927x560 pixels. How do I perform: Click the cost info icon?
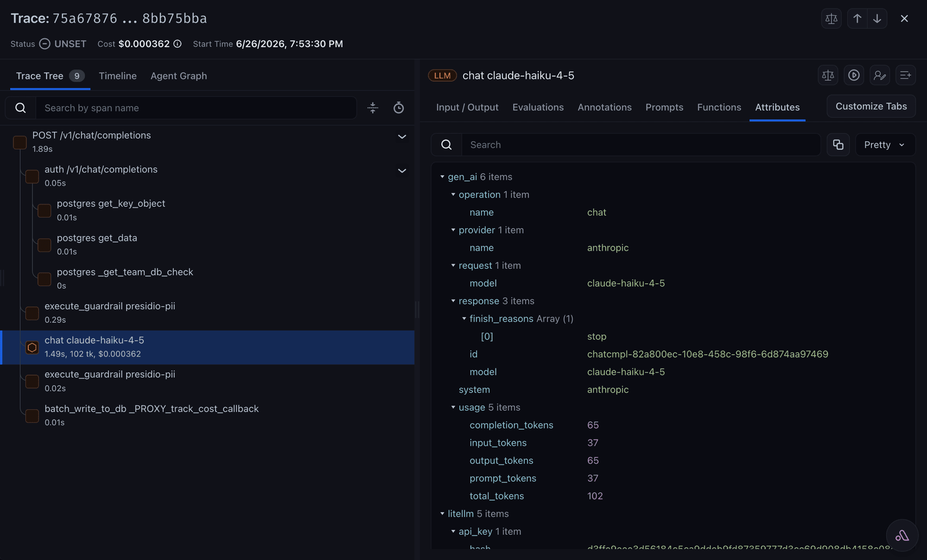[178, 44]
